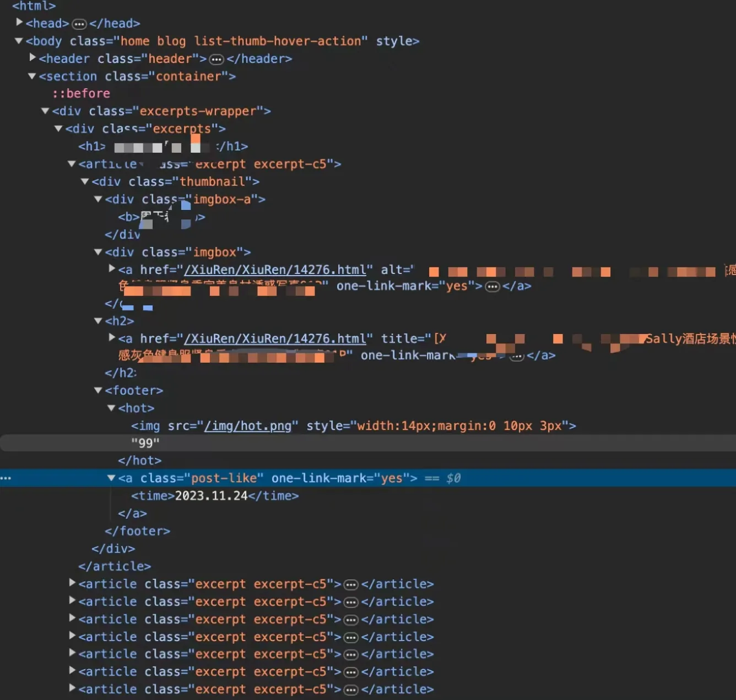This screenshot has height=700, width=736.
Task: Collapse the hot element node
Action: pos(111,408)
